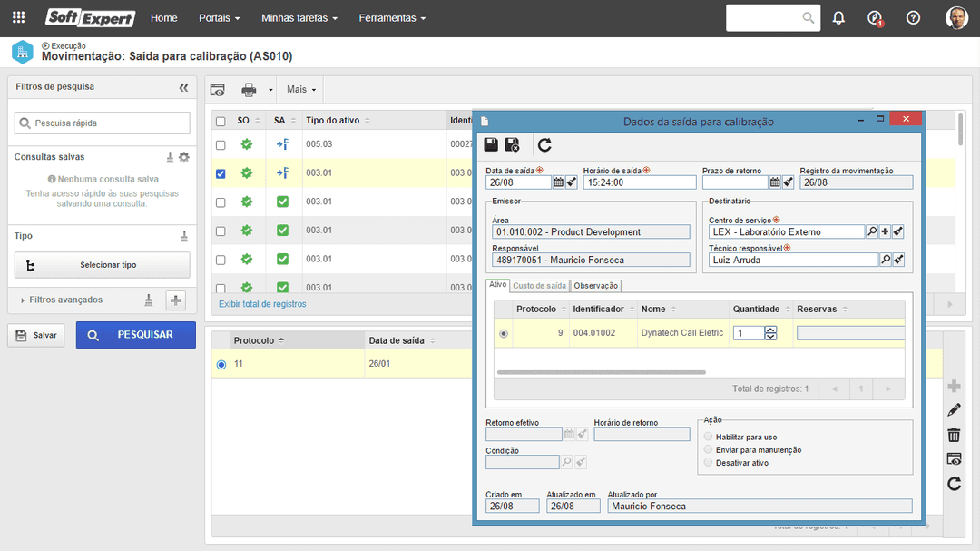Open the apps grid menu
Screen dimensions: 980x551
click(x=18, y=18)
